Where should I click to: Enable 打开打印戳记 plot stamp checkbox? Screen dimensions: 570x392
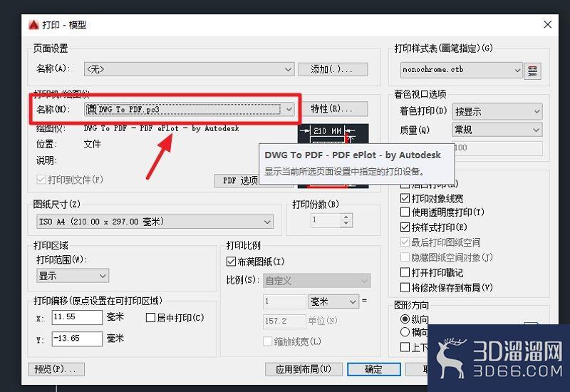click(405, 272)
